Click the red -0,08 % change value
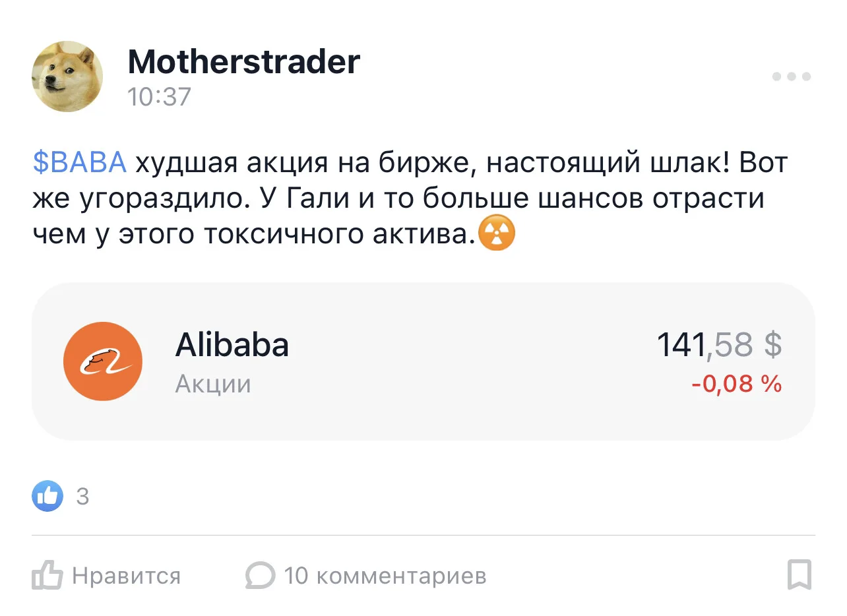Screen dimensions: 847x616 pos(737,383)
